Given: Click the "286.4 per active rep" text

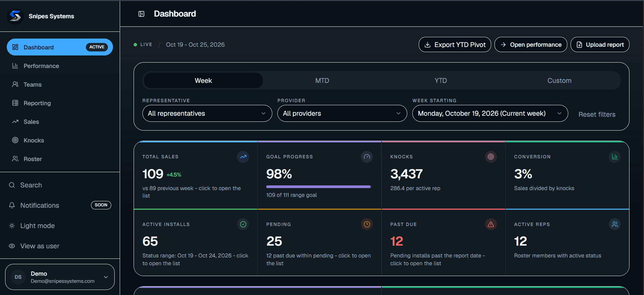Looking at the screenshot, I should (415, 188).
